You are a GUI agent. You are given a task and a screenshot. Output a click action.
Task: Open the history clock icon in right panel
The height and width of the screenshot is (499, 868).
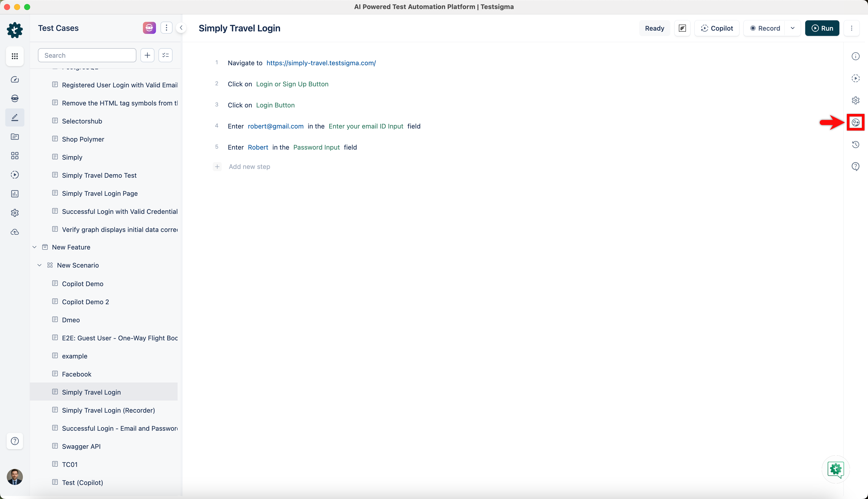(856, 145)
